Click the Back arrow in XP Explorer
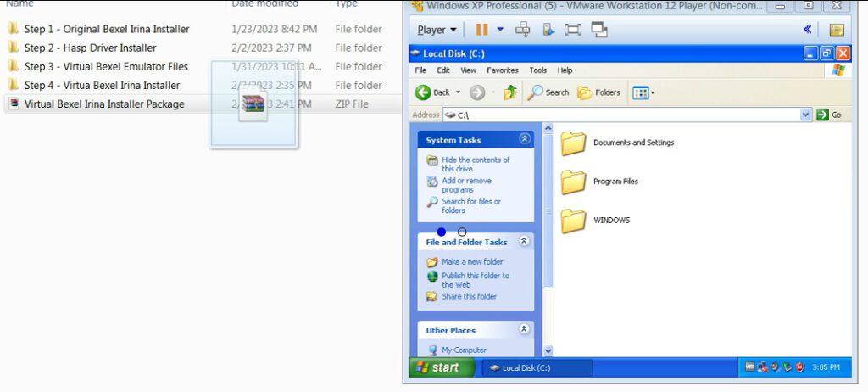The width and height of the screenshot is (868, 392). click(x=424, y=92)
